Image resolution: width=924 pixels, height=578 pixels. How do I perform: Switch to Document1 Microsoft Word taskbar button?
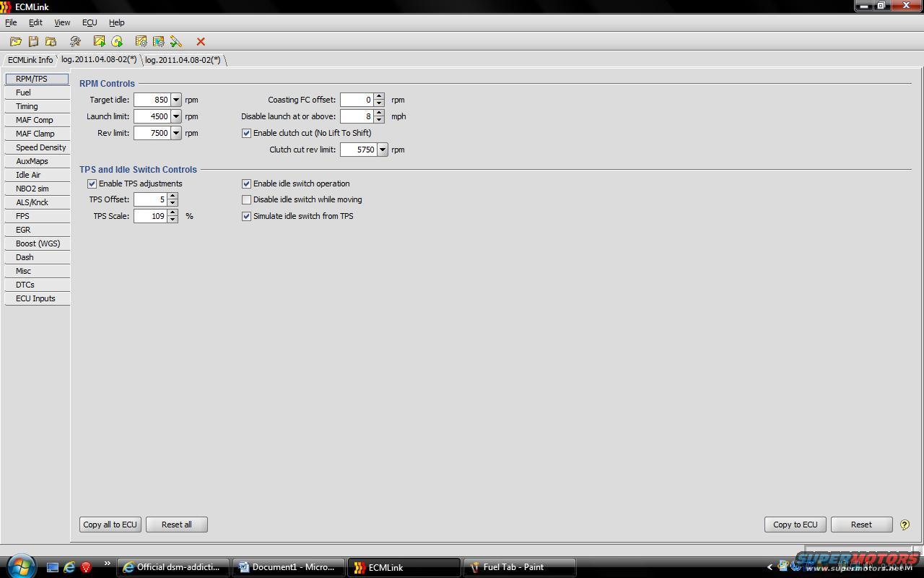288,567
